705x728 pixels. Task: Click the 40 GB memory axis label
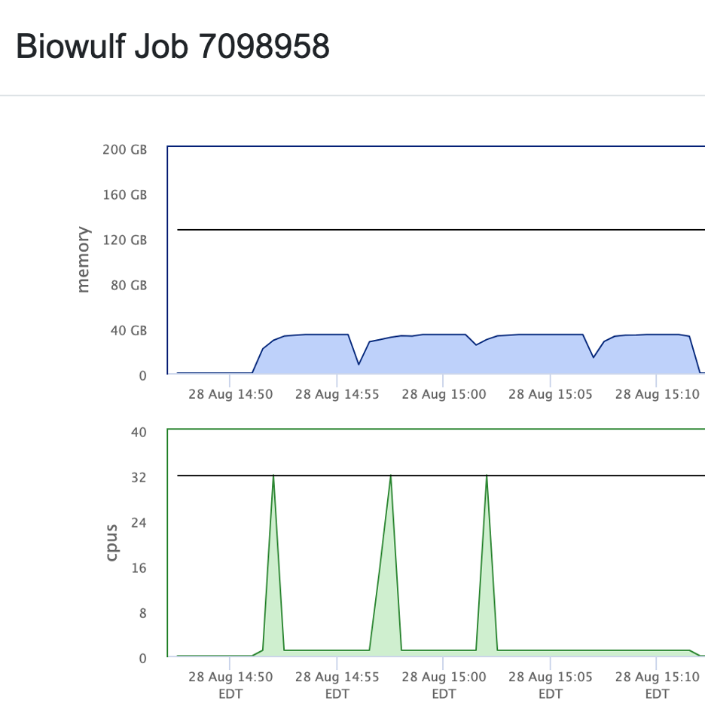pos(128,330)
